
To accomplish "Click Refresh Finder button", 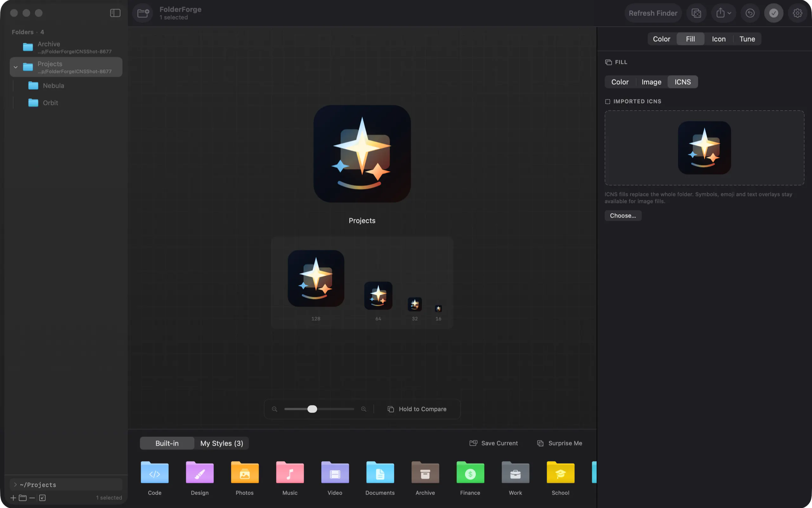I will tap(653, 13).
